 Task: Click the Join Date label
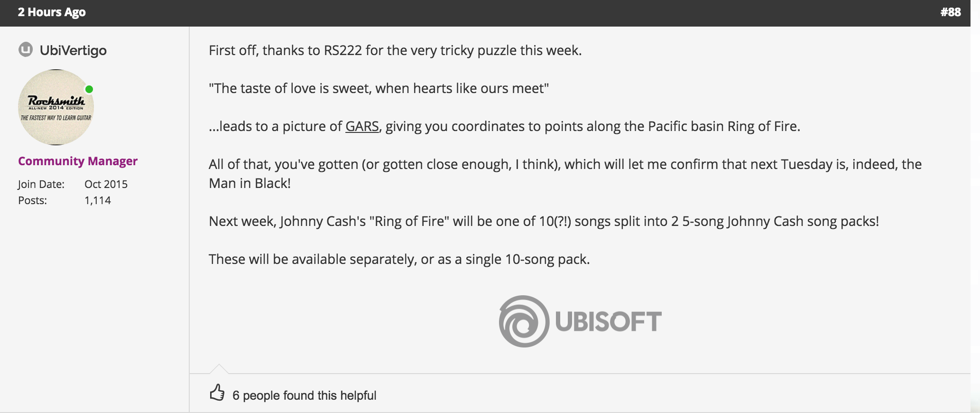click(41, 184)
